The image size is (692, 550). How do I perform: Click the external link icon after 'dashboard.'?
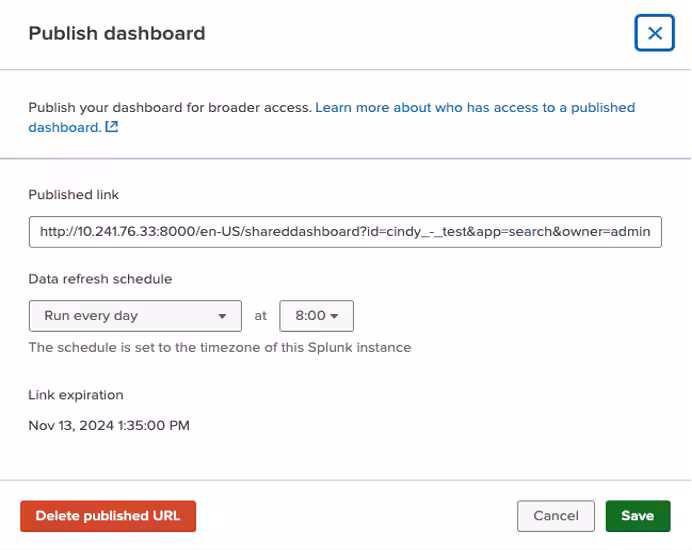pos(112,127)
